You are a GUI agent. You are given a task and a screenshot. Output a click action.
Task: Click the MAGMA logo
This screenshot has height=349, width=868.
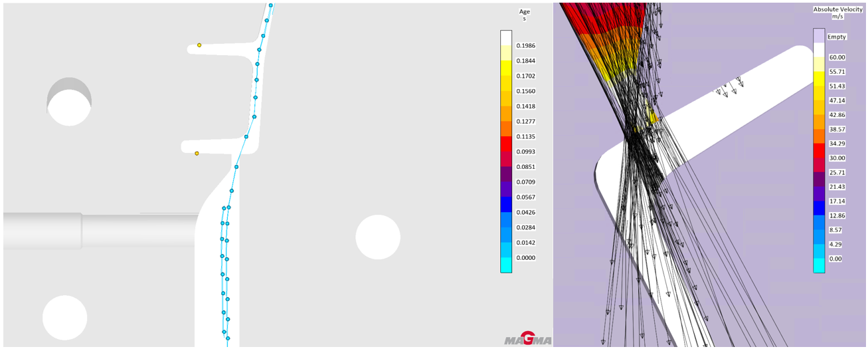click(527, 339)
